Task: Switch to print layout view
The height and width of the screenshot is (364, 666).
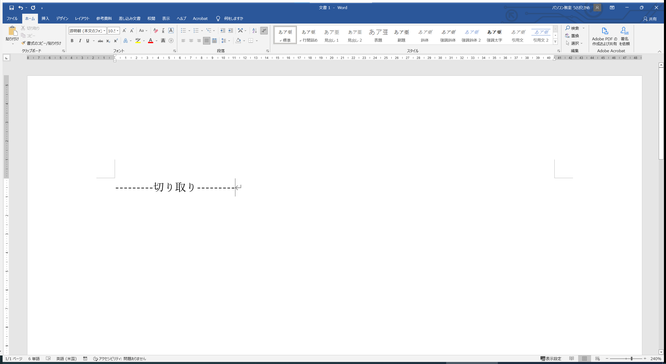Action: point(584,359)
